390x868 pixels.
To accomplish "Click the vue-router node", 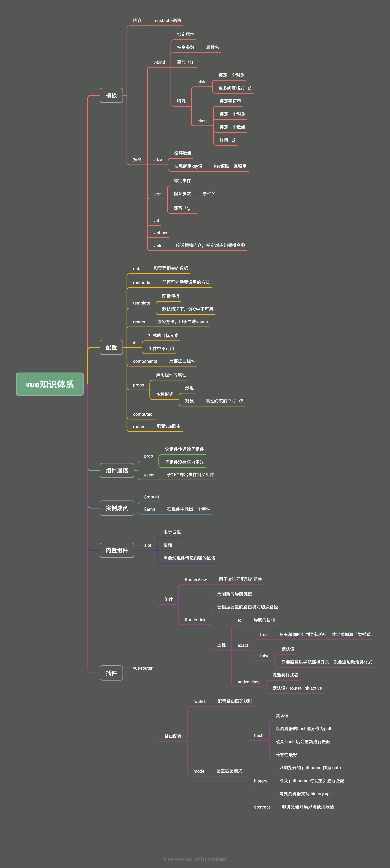I will pos(143,668).
